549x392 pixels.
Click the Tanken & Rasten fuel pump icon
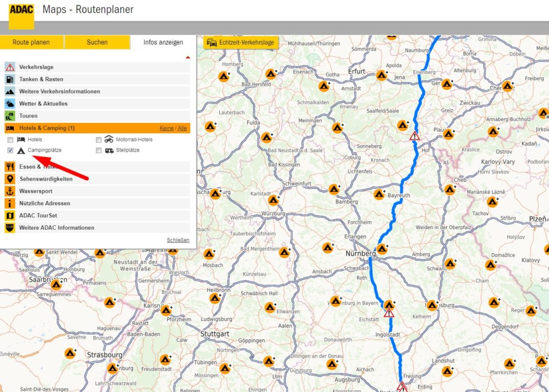(10, 79)
